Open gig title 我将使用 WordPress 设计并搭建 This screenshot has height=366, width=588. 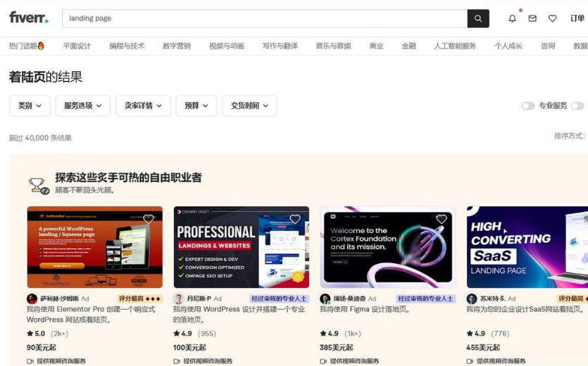click(x=239, y=314)
